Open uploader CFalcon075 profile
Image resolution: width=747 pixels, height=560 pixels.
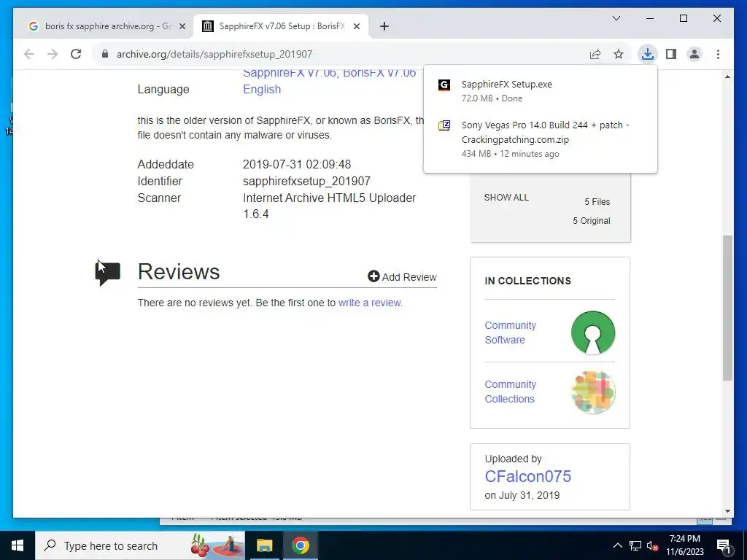528,476
